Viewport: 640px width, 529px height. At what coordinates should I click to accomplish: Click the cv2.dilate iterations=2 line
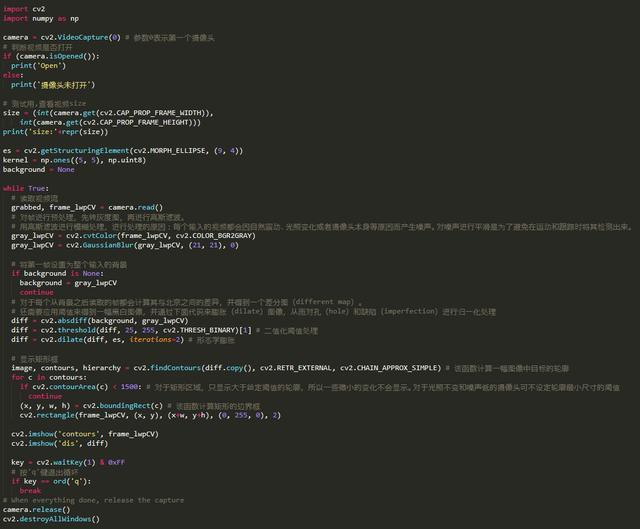(x=98, y=339)
